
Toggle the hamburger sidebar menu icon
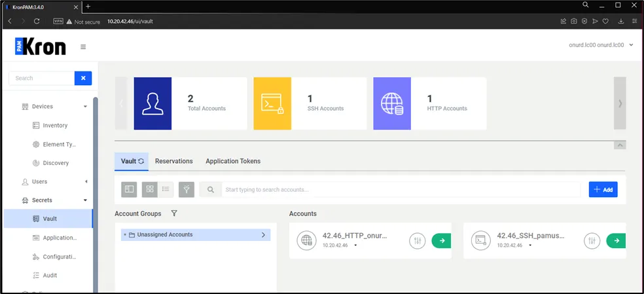tap(83, 46)
